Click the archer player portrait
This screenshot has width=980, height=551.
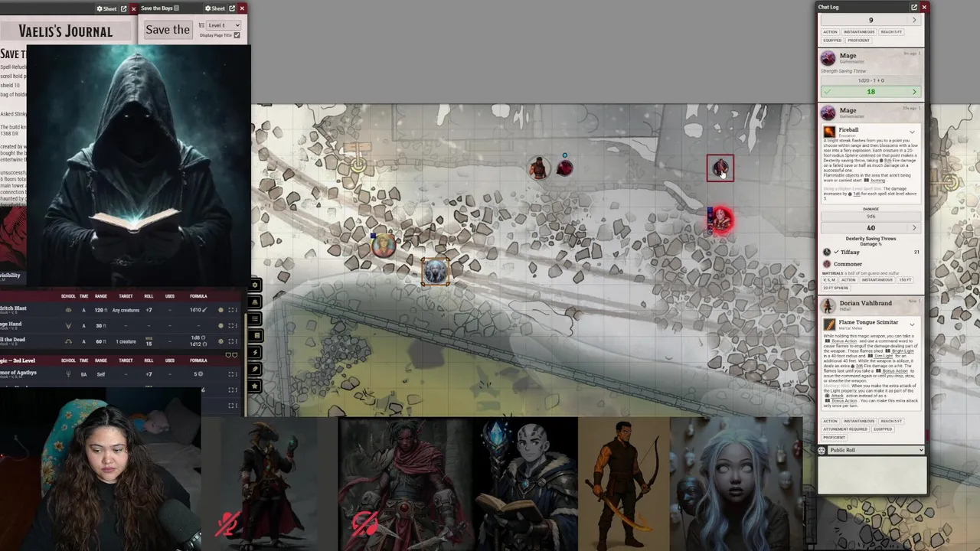point(624,484)
